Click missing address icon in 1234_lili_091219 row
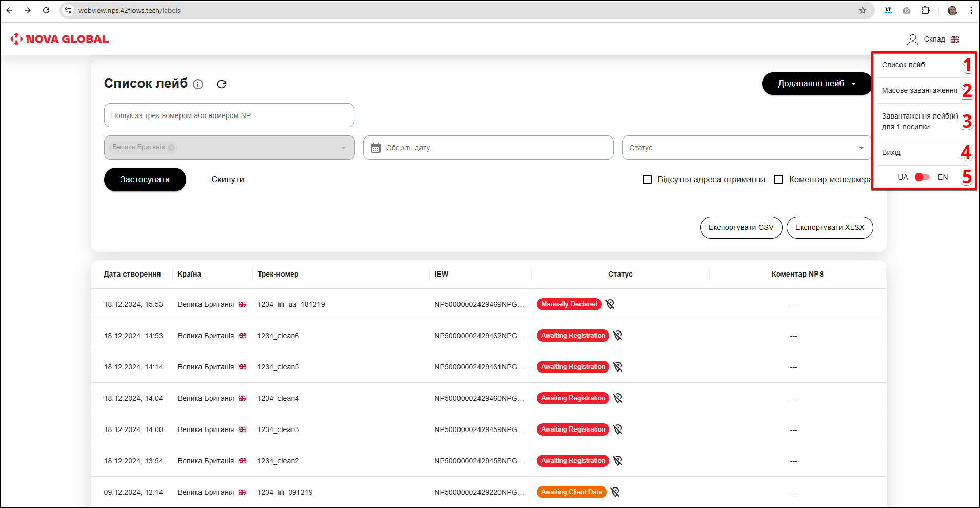980x508 pixels. pyautogui.click(x=615, y=492)
